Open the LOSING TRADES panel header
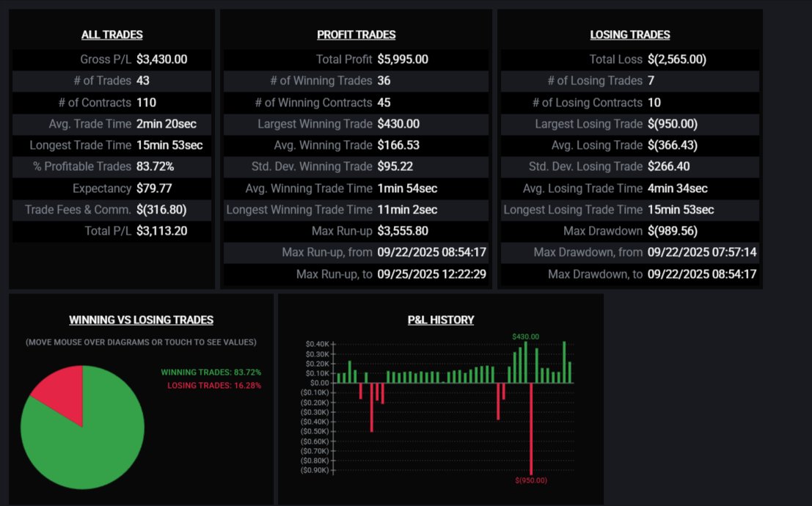This screenshot has width=812, height=506. (x=629, y=34)
